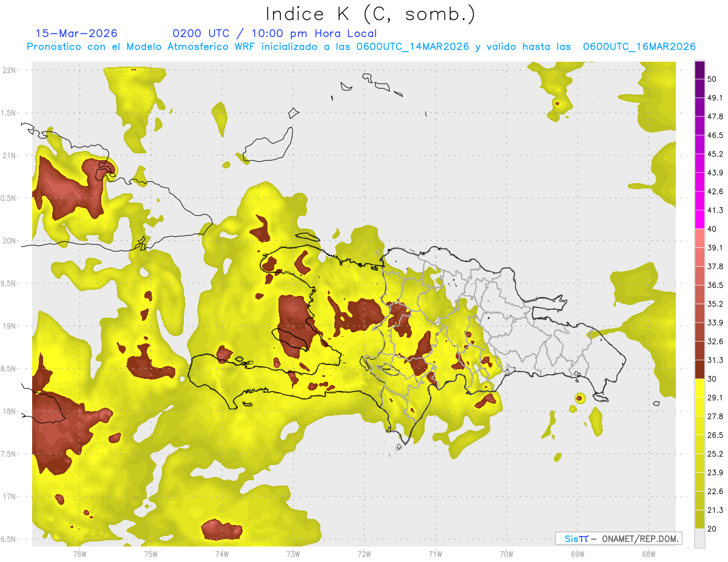Select the "8.5N" latitude tick label
Screen dimensions: 728x562
(x=8, y=369)
